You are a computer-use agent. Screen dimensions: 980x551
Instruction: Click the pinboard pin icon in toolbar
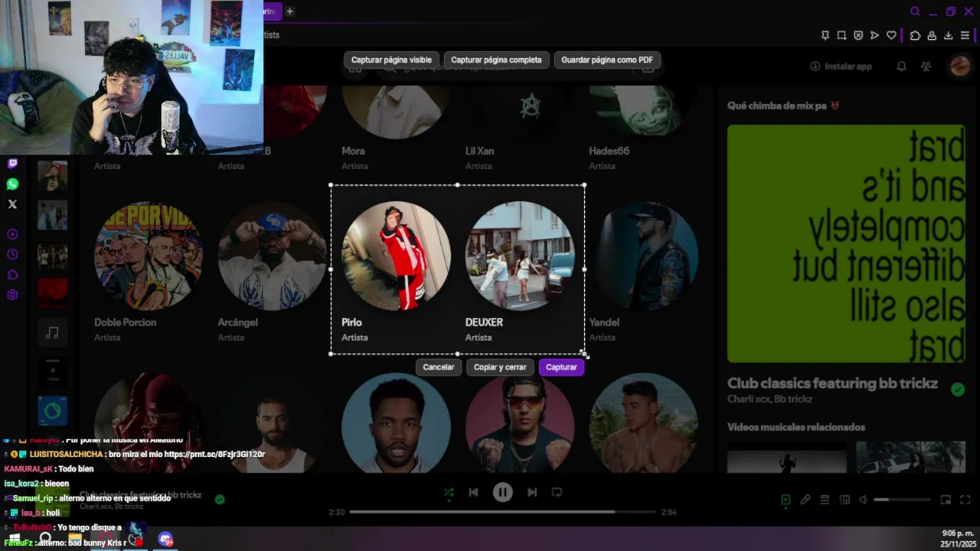[825, 35]
